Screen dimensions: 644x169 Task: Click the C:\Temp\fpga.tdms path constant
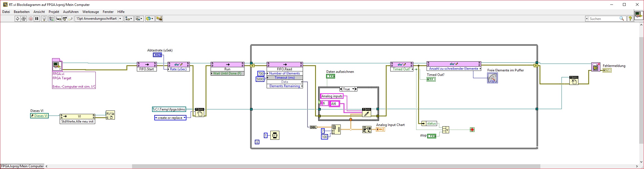coord(169,109)
